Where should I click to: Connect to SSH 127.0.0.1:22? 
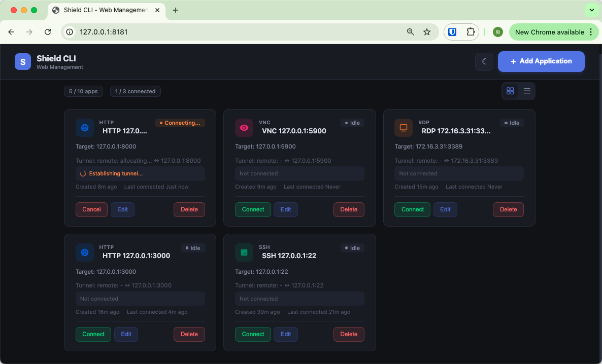[253, 334]
